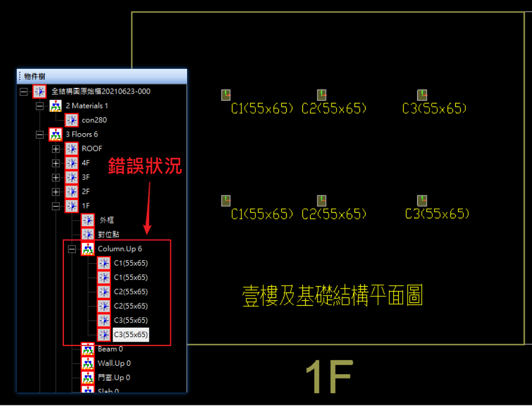Expand the 4F floor node
Image resolution: width=532 pixels, height=406 pixels.
(56, 163)
